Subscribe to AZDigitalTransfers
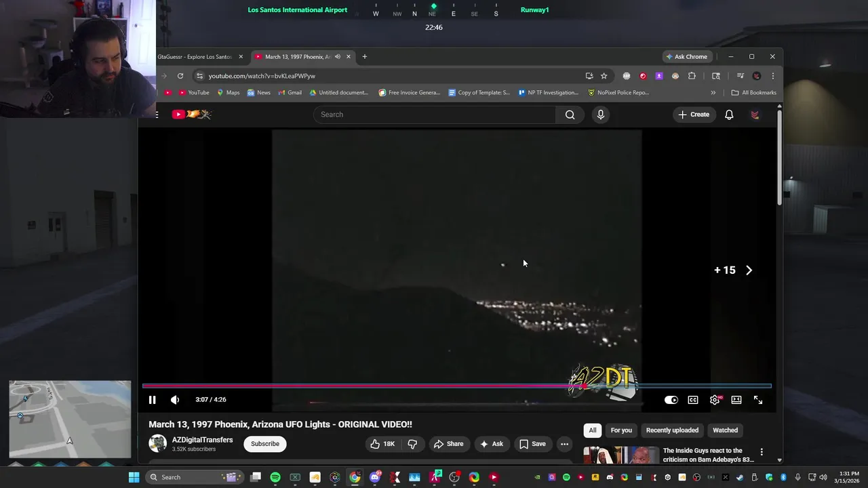The width and height of the screenshot is (868, 488). [x=265, y=444]
